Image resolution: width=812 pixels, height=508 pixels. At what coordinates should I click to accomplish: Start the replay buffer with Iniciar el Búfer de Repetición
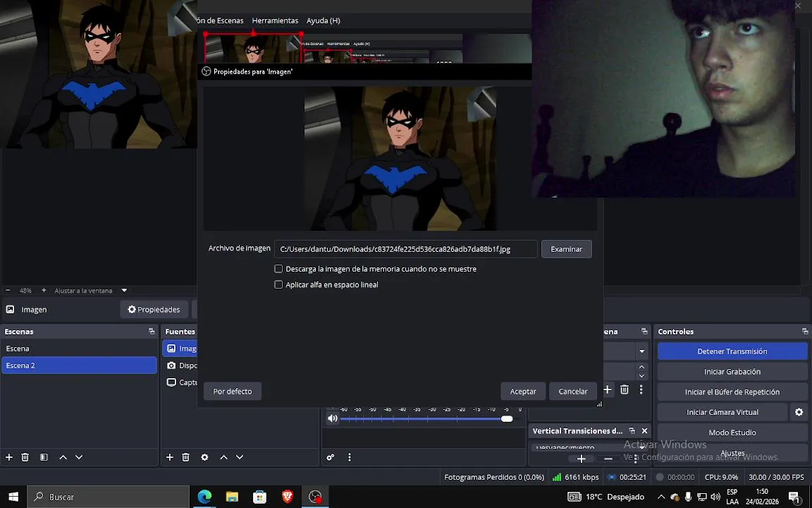[x=732, y=392]
